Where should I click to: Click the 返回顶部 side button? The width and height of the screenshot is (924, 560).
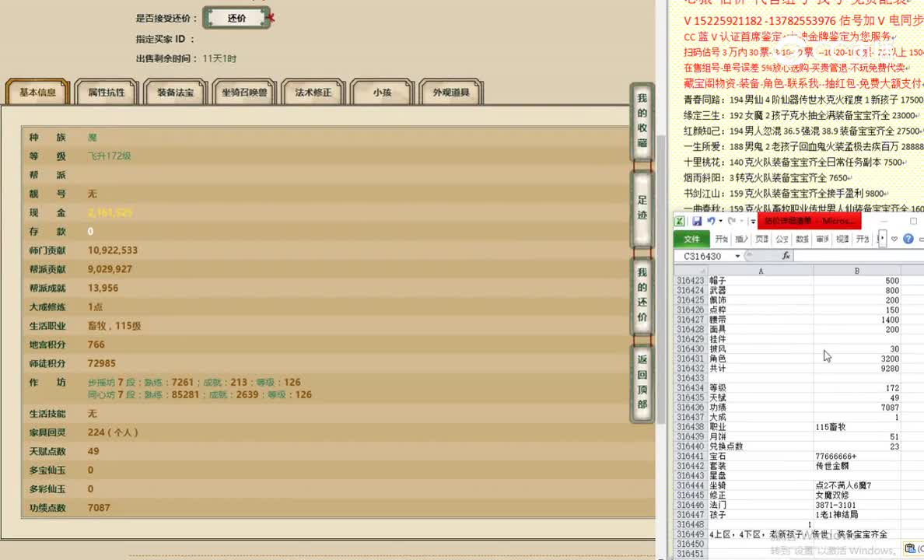point(642,382)
